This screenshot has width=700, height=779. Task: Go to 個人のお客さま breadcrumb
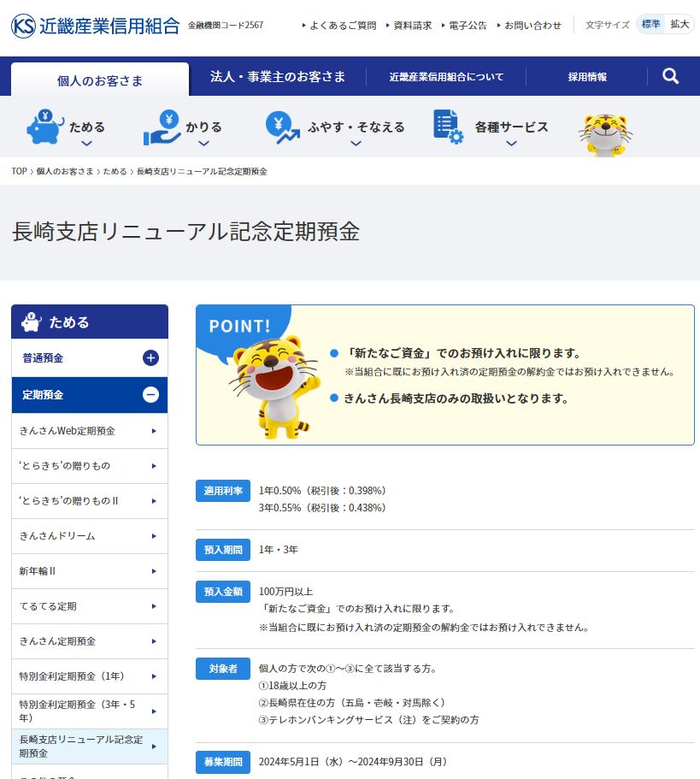pos(65,171)
